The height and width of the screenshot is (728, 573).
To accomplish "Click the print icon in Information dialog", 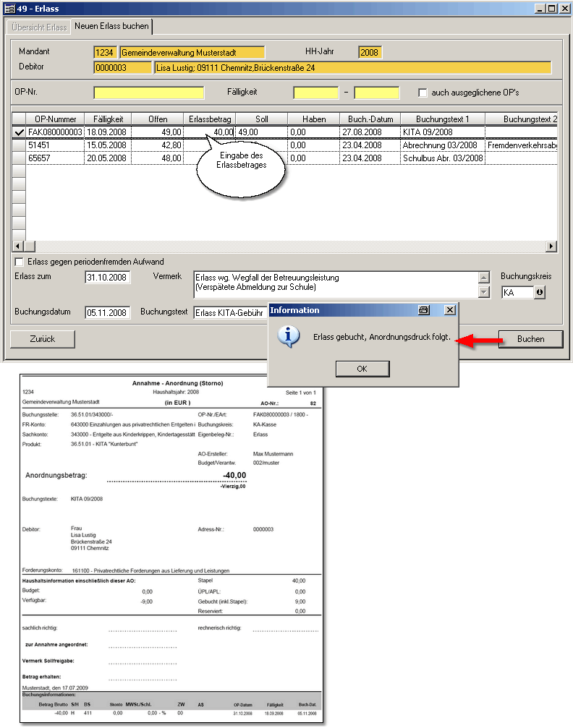I will 424,310.
